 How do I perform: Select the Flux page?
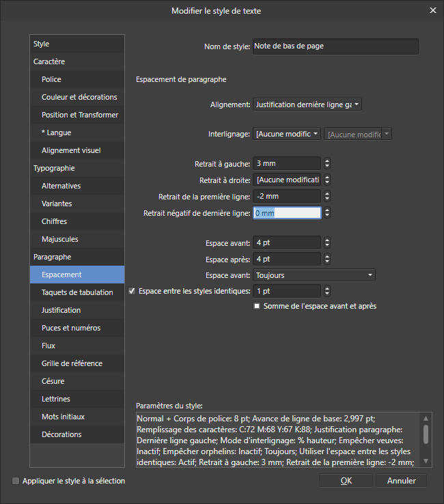pos(77,346)
